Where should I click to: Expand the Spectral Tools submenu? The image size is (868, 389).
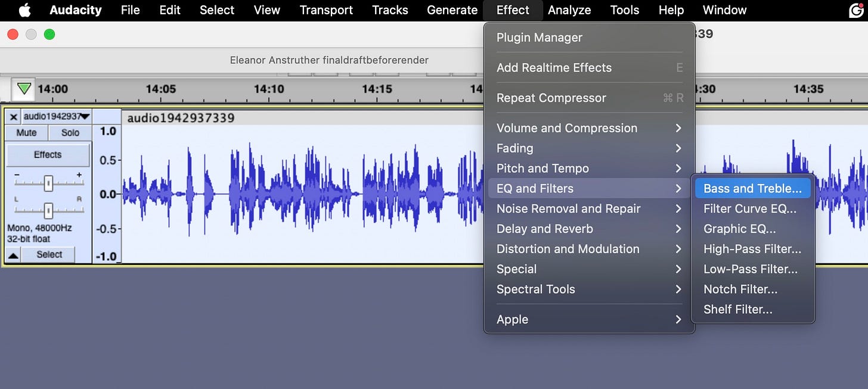[x=589, y=290]
